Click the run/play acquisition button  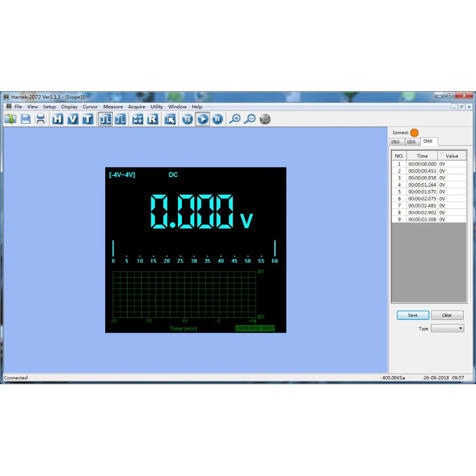202,119
